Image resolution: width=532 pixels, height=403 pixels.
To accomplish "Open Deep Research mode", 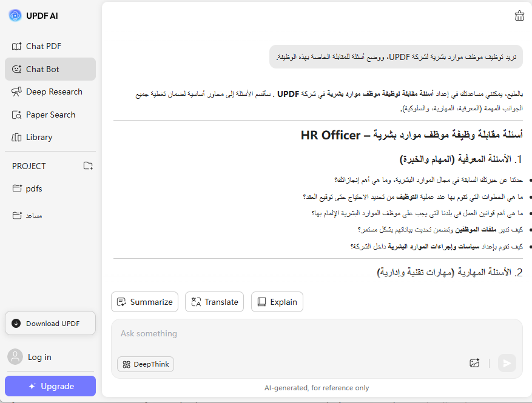I will (50, 92).
